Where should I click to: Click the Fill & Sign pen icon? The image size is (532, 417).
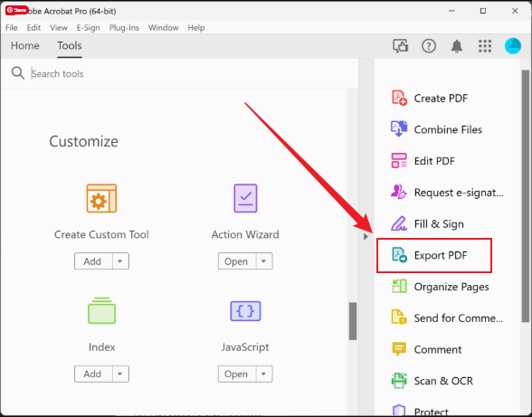pos(399,223)
